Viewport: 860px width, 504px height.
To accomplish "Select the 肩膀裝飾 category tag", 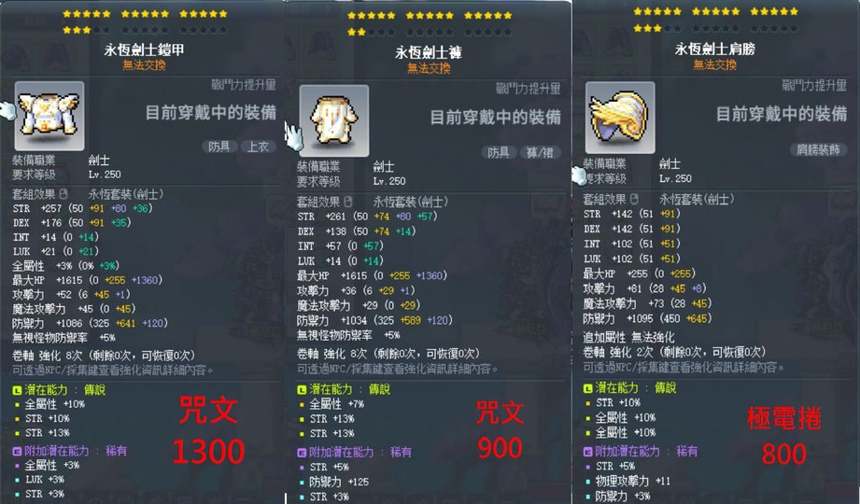I will 818,149.
